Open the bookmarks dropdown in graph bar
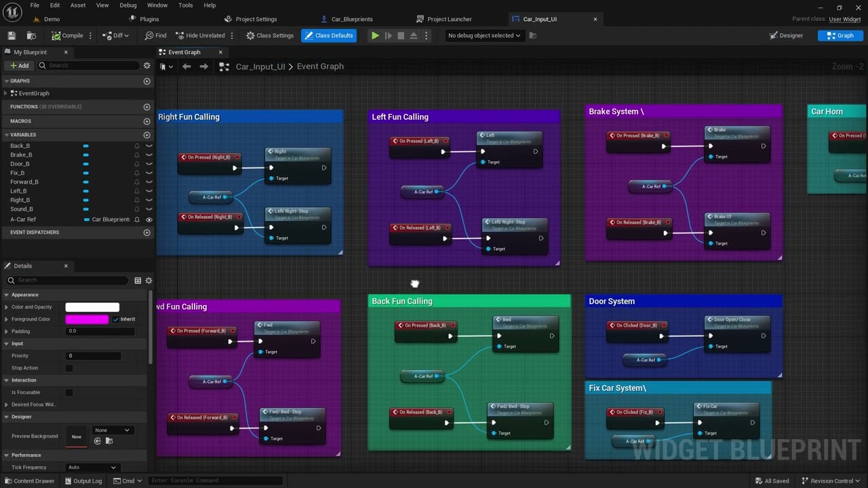 (x=166, y=66)
